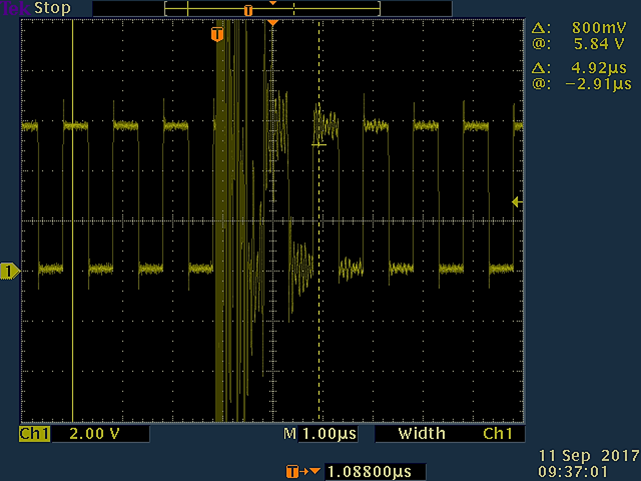Click the orange expansion point triangle atop graticule

click(x=273, y=23)
